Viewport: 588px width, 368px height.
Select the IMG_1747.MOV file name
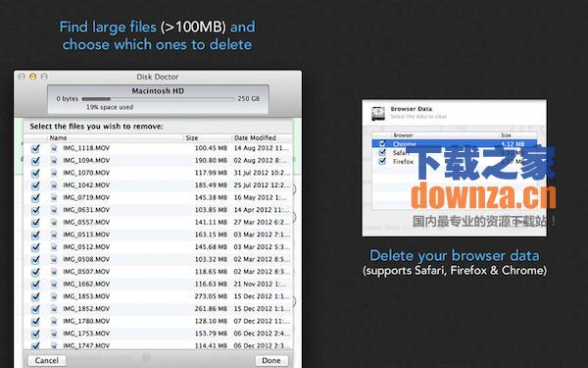[x=86, y=345]
